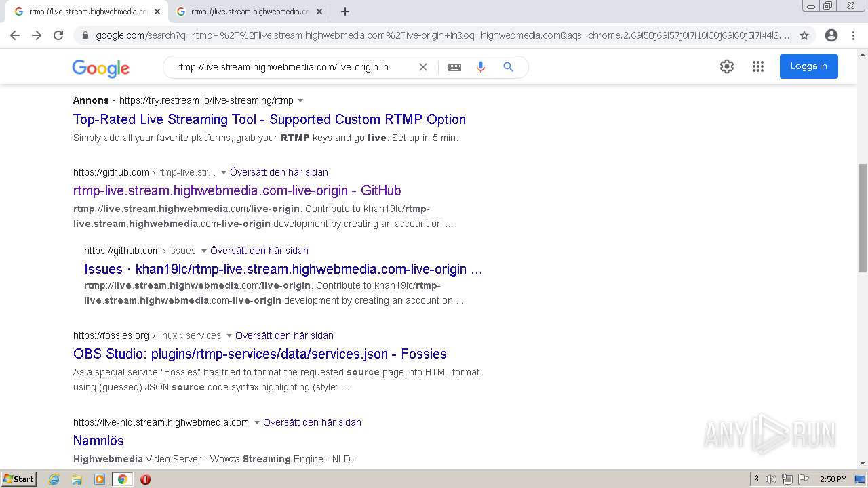Expand the github.com rtmp-live result dropdown arrow
The image size is (868, 488).
pos(224,173)
